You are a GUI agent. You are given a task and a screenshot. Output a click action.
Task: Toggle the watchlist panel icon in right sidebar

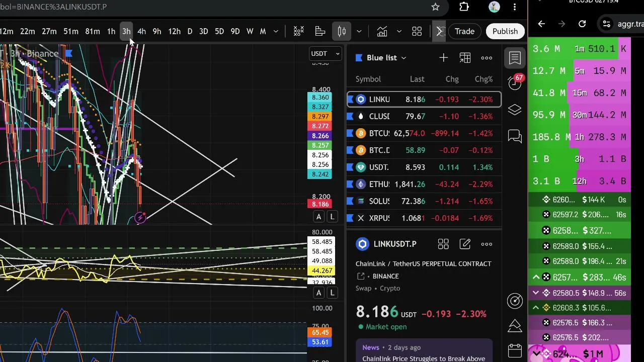(515, 58)
